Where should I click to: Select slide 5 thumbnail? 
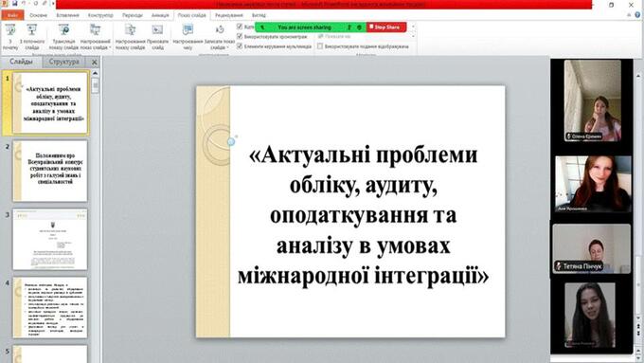coord(50,354)
